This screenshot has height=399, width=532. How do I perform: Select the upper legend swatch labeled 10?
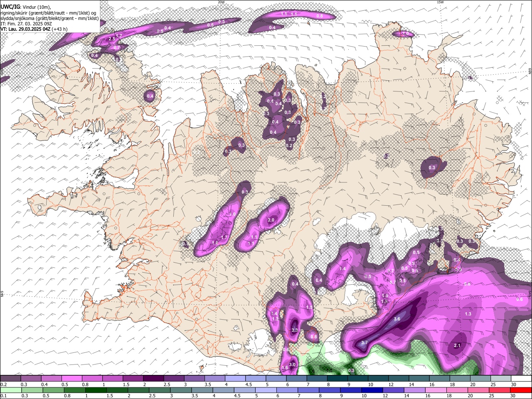pos(379,379)
